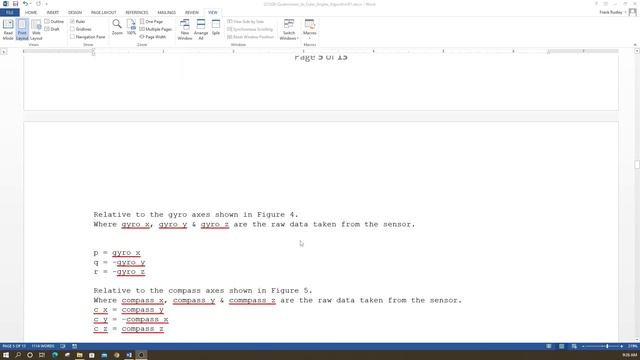Select Web Layout icon in status bar
Viewport: 640px width, 360px height.
click(574, 346)
